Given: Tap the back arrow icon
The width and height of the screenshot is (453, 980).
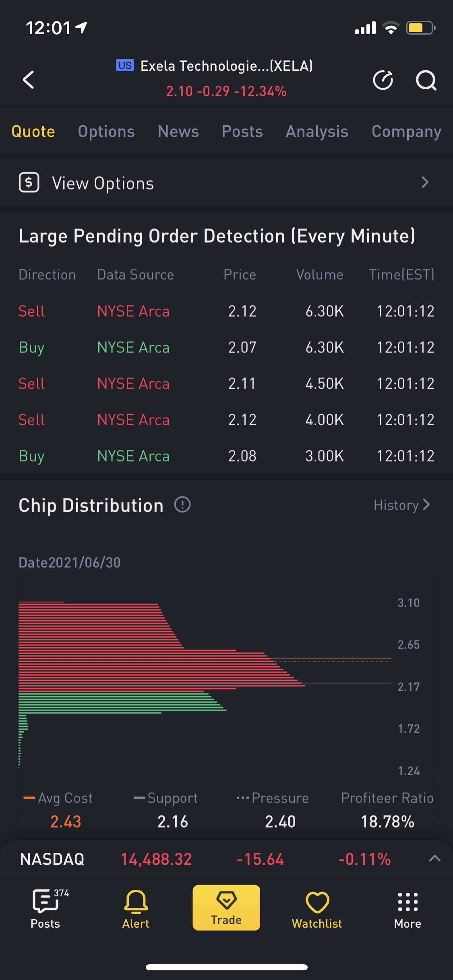Looking at the screenshot, I should click(29, 80).
